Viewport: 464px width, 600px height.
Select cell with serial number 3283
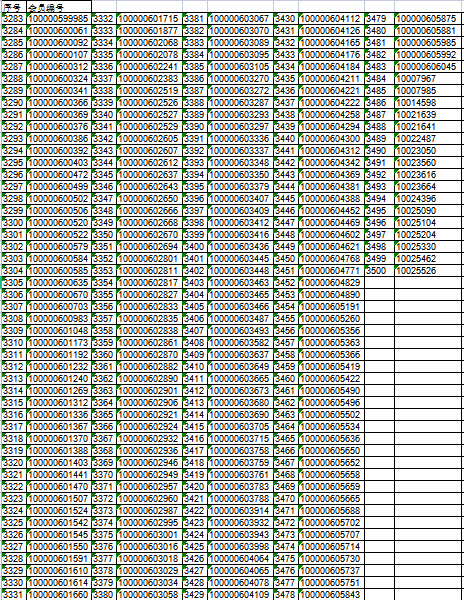point(14,18)
